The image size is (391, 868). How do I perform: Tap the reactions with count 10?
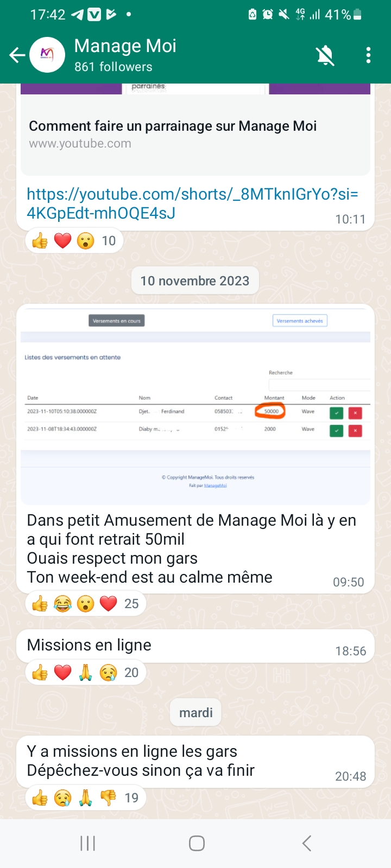click(x=74, y=241)
